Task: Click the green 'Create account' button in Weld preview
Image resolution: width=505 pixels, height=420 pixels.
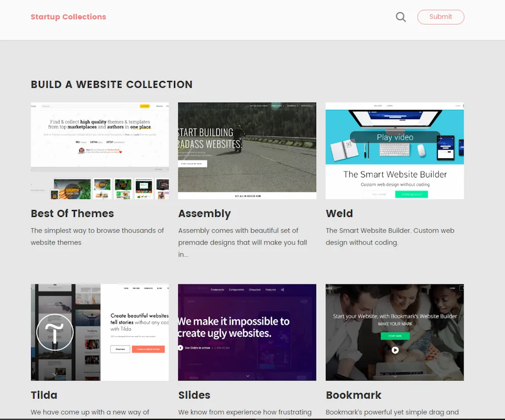Action: tap(411, 194)
